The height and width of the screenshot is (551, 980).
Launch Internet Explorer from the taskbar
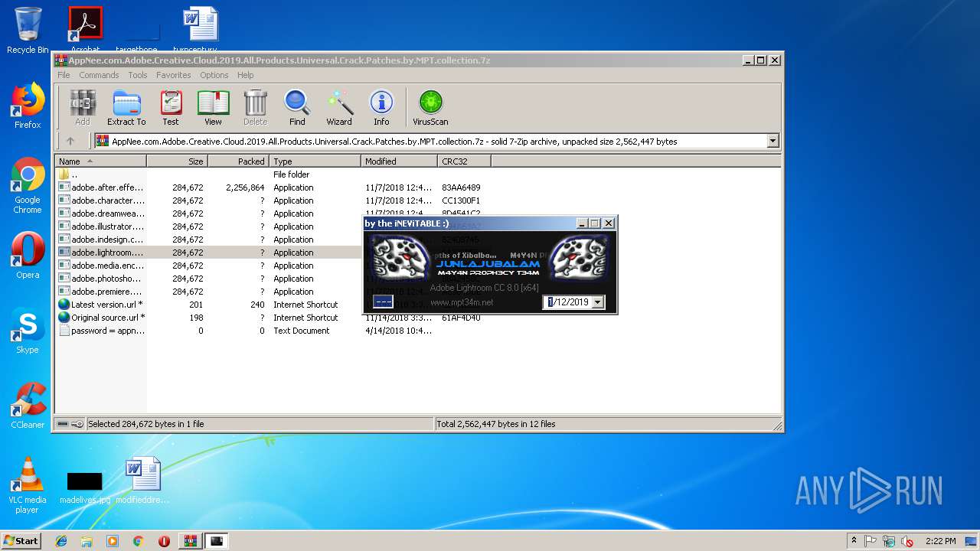coord(61,541)
